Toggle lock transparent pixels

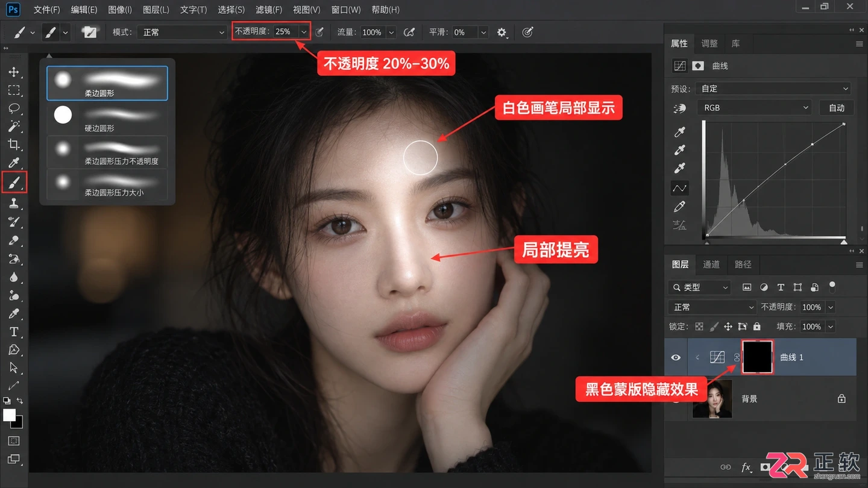click(x=699, y=327)
